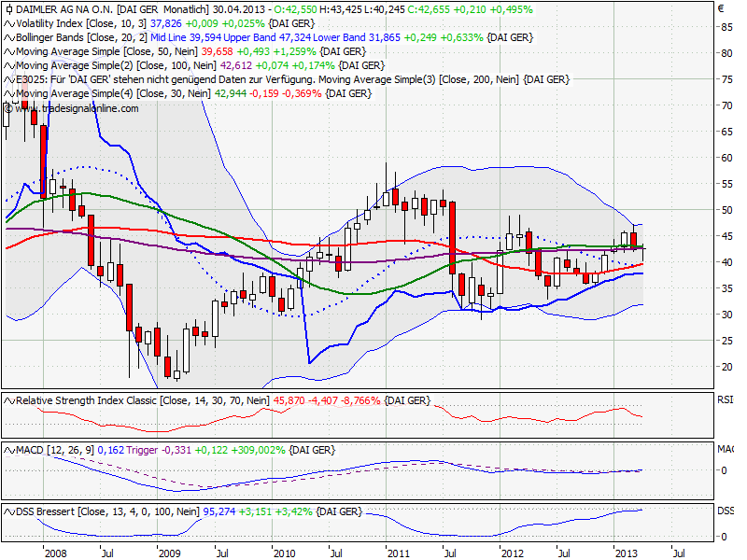Click the MACD parameters [12, 26, 9]

[68, 450]
